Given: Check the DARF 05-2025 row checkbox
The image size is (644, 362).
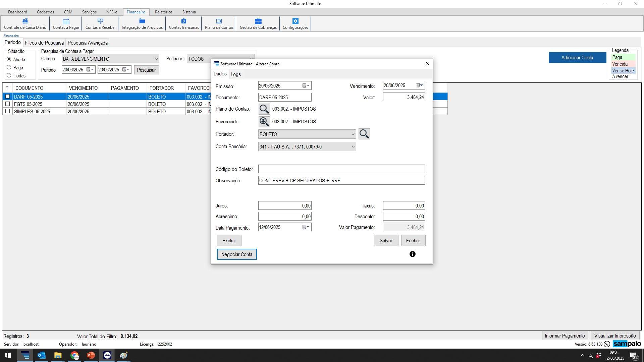Looking at the screenshot, I should coord(7,97).
